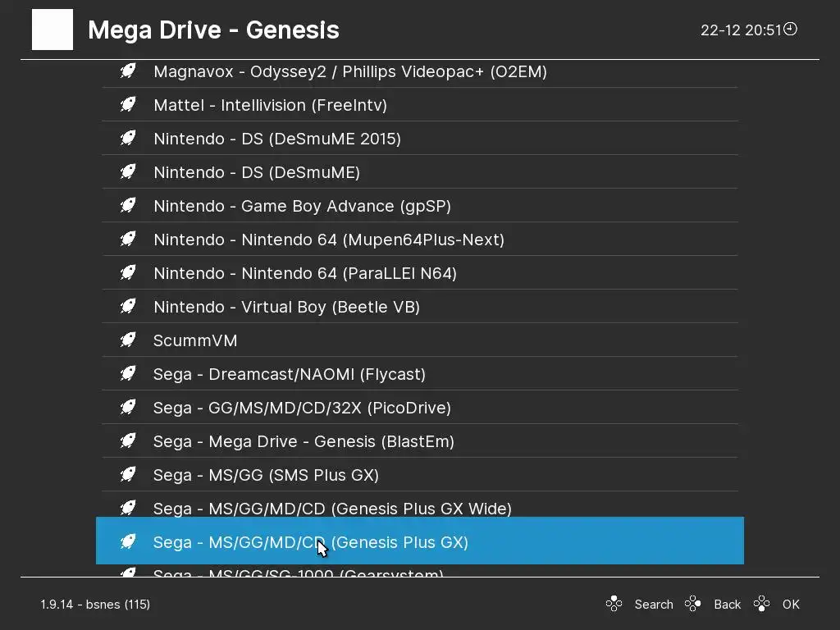Click the Back label in the footer
This screenshot has height=630, width=840.
[x=727, y=605]
